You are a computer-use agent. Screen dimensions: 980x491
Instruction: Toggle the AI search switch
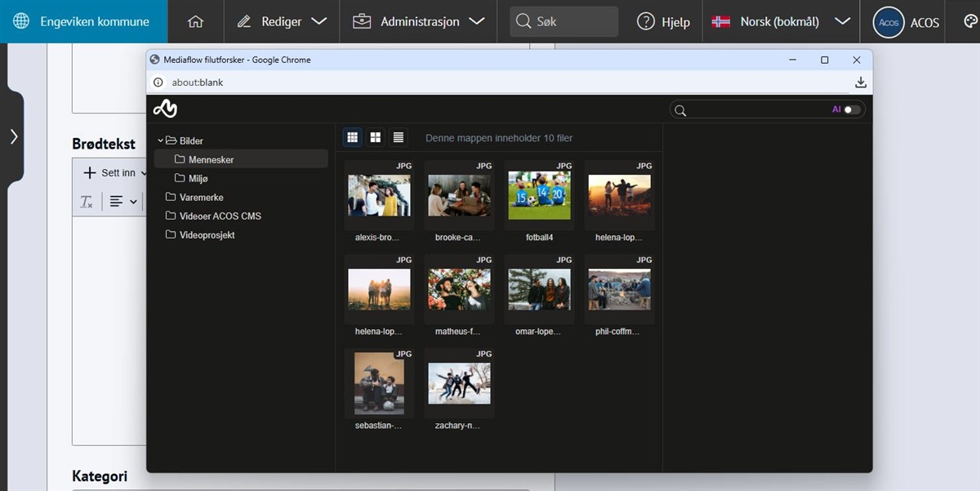852,109
